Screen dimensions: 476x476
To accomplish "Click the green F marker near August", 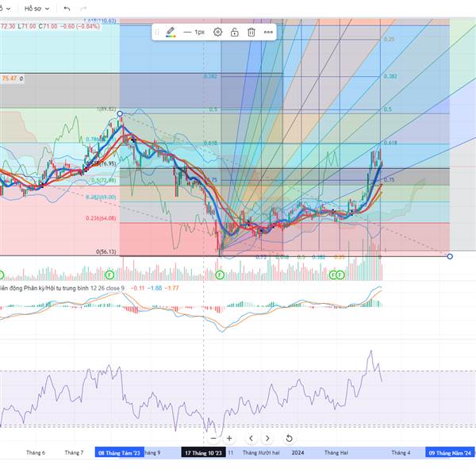I will (x=109, y=275).
